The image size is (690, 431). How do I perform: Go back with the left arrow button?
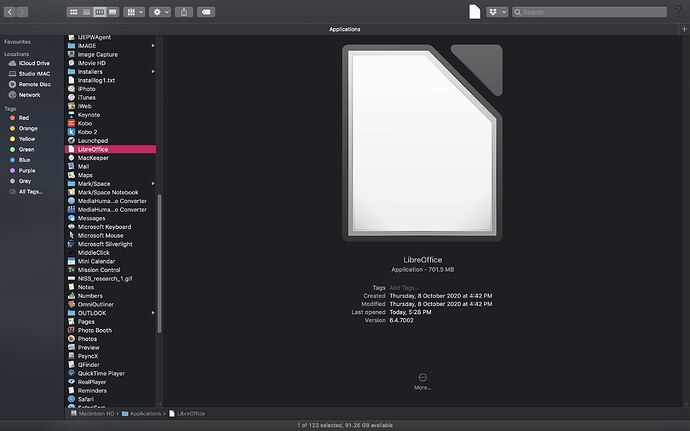[10, 12]
